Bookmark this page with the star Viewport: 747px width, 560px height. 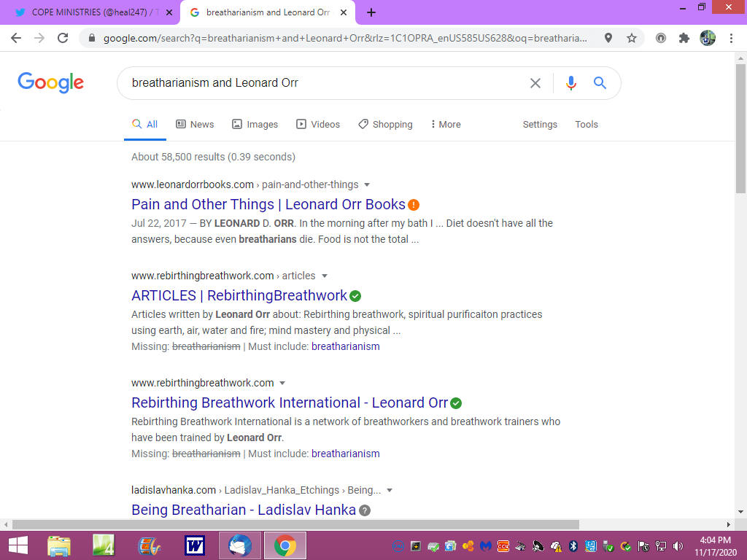pyautogui.click(x=632, y=38)
